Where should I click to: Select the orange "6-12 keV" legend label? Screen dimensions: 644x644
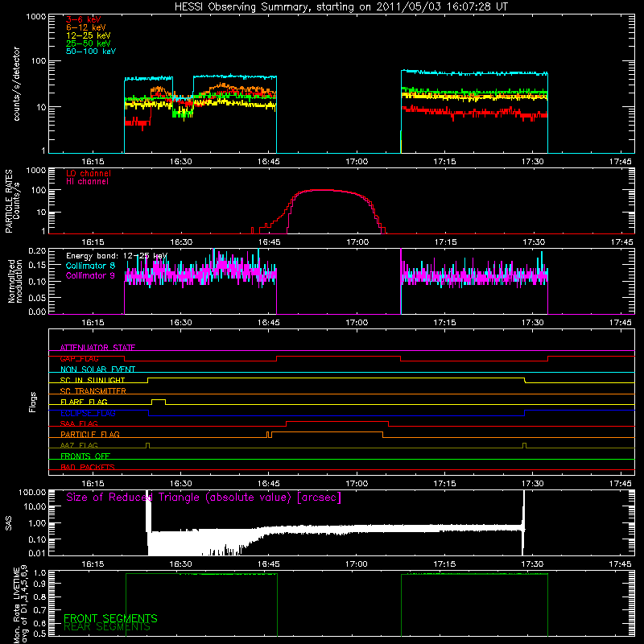click(x=86, y=27)
